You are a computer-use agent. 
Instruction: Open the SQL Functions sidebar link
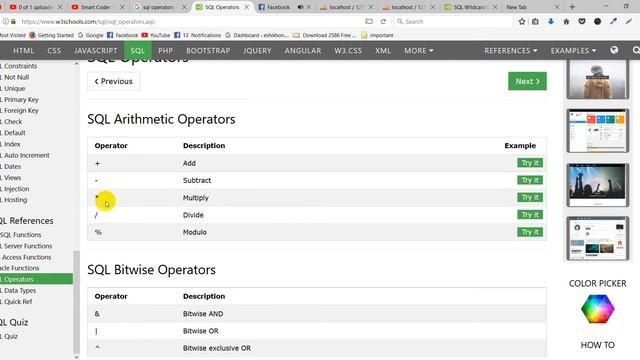tap(21, 235)
